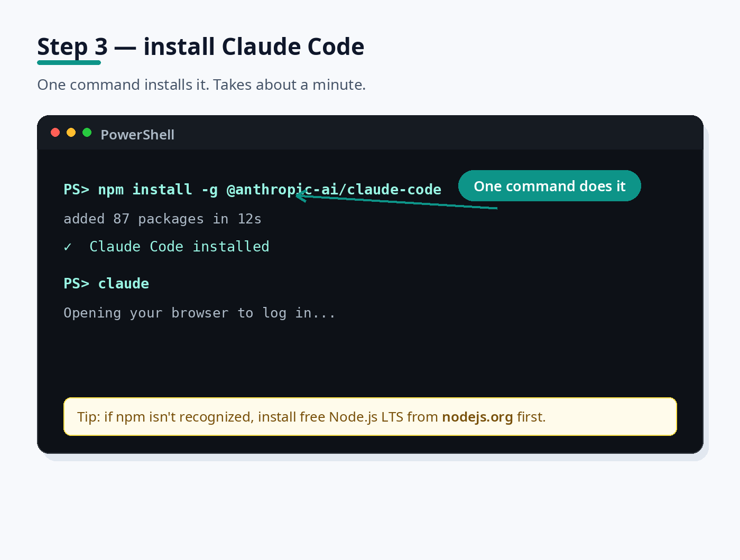Click the "One command does it" callout badge
This screenshot has width=740, height=560.
(x=550, y=186)
